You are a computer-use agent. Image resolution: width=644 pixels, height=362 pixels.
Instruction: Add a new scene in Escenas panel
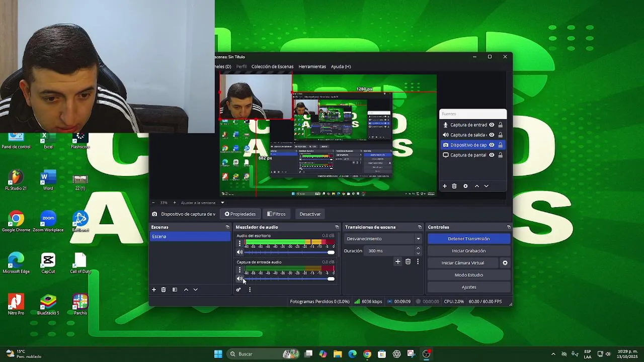point(154,290)
